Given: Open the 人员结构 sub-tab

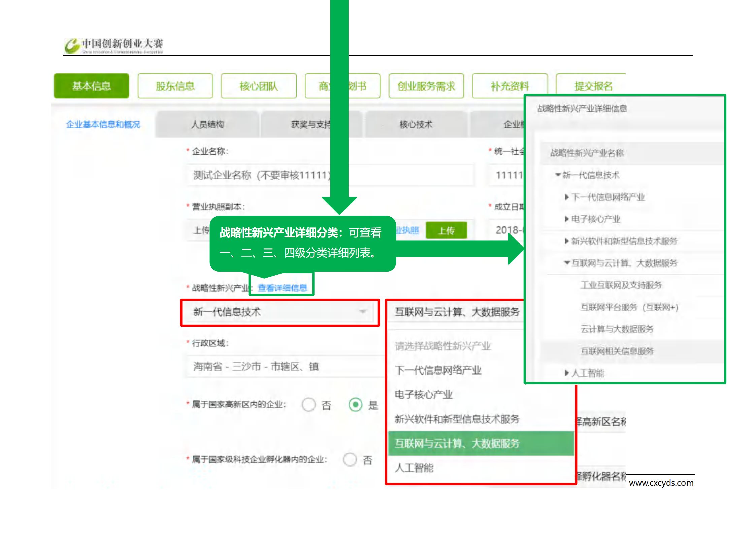Looking at the screenshot, I should tap(207, 124).
